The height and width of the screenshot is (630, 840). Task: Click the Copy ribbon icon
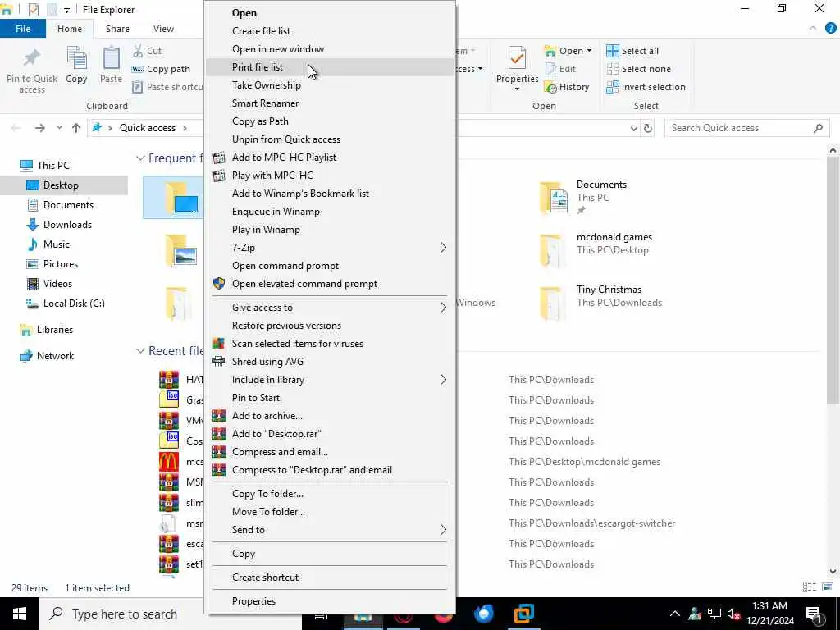coord(76,65)
